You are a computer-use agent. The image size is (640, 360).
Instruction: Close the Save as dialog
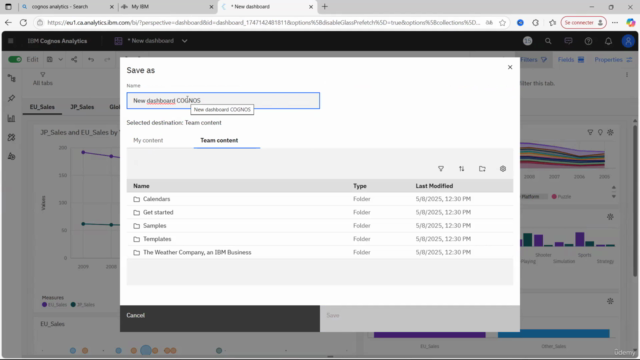coord(510,67)
